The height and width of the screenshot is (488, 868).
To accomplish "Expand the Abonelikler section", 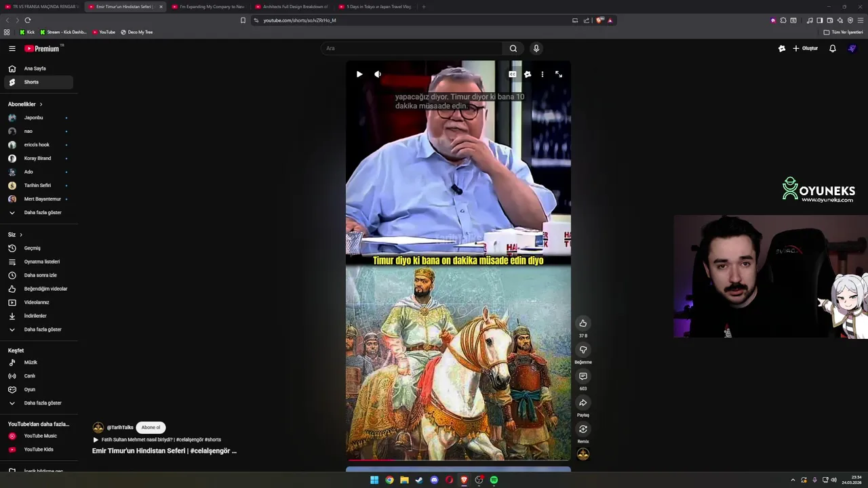I will click(25, 104).
